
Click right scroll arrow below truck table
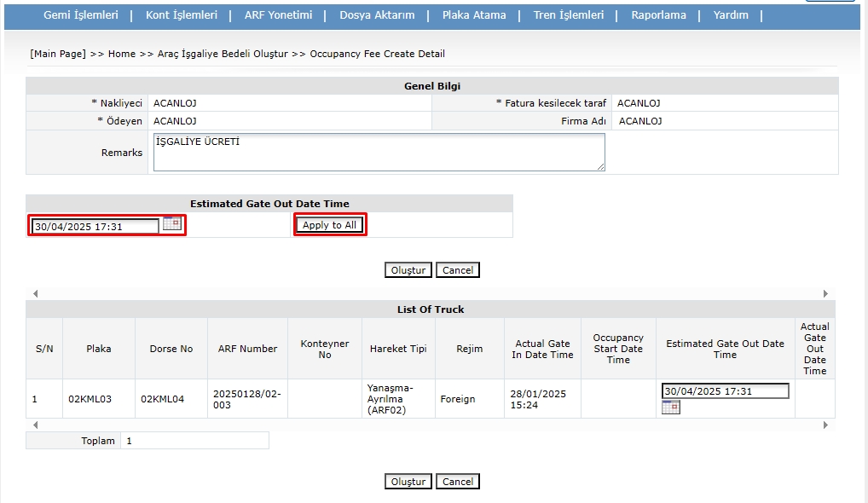coord(825,425)
